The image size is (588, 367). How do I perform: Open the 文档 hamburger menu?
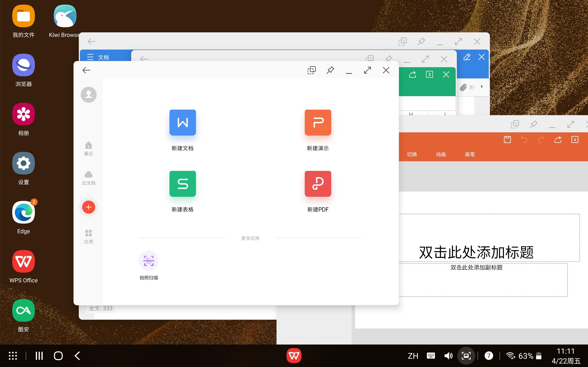(91, 57)
